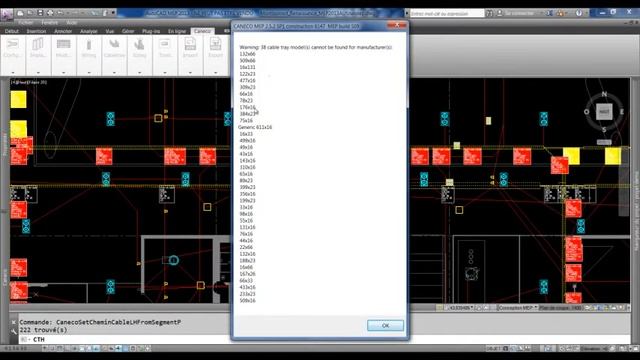Switch to the Annoter ribbon tab
The image size is (640, 360).
[x=63, y=31]
